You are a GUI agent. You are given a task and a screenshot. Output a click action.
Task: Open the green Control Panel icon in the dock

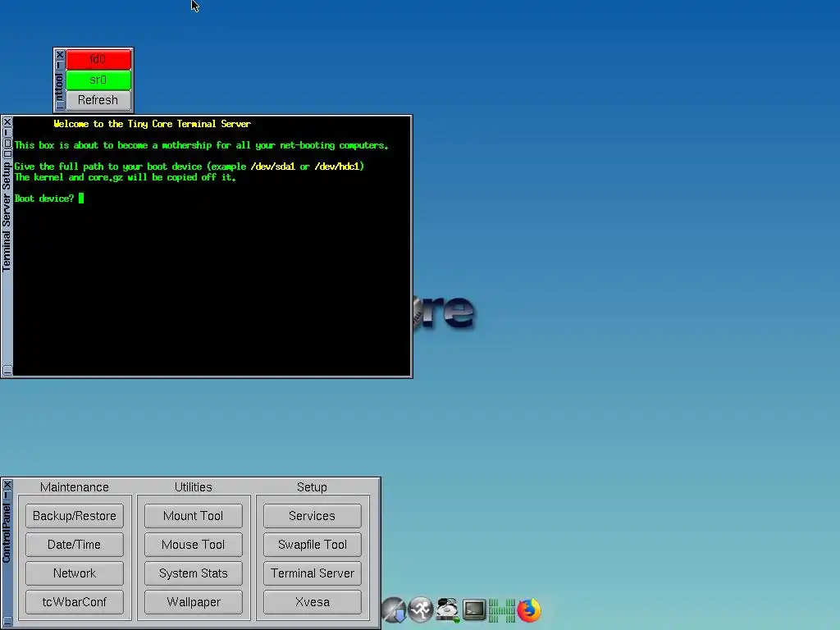[x=502, y=610]
